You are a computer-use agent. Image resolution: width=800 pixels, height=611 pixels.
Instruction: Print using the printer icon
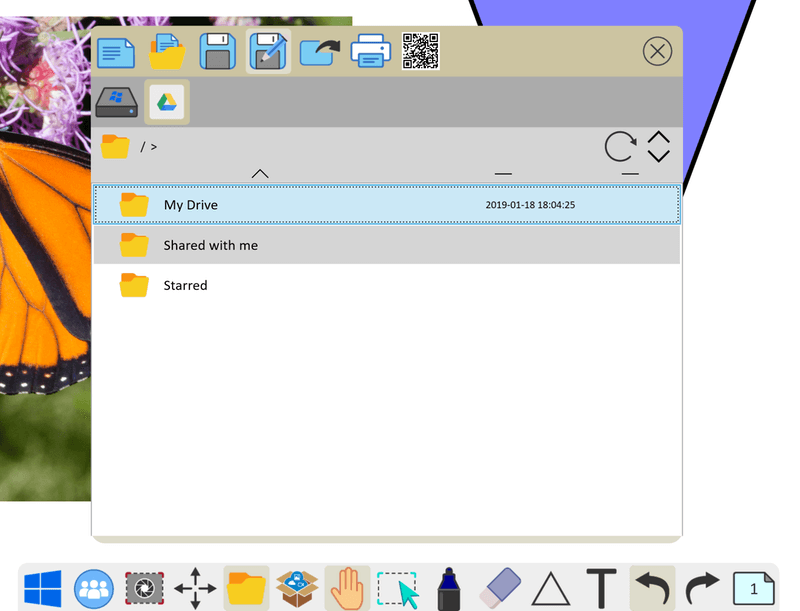coord(370,51)
